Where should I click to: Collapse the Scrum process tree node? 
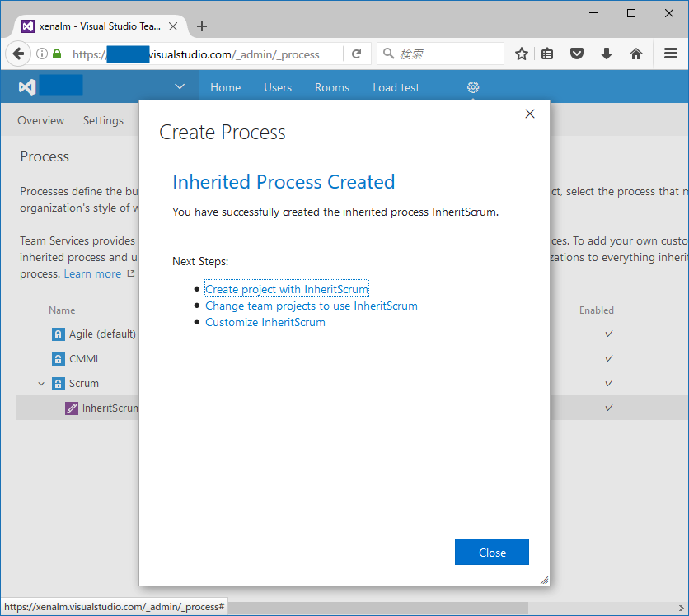coord(41,384)
